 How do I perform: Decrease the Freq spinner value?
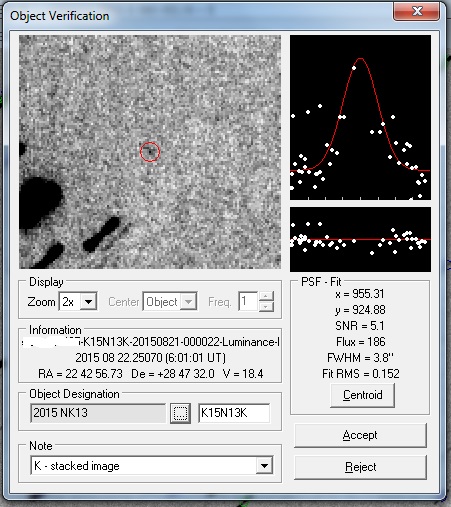click(266, 307)
